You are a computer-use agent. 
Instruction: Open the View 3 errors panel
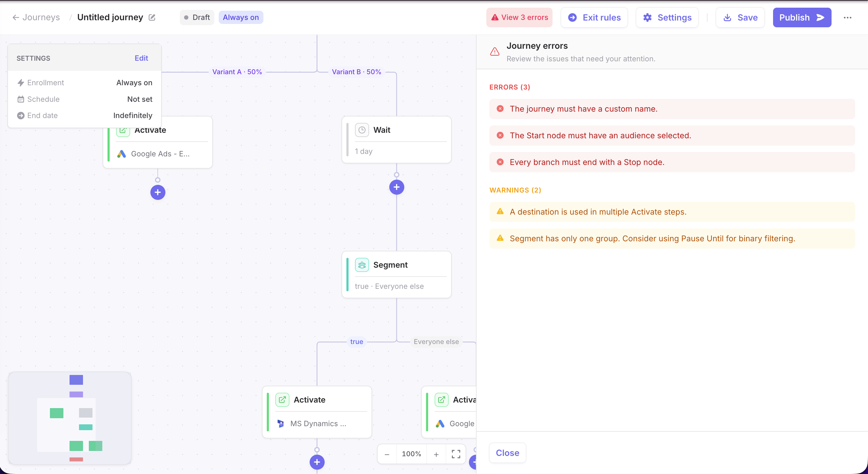click(519, 17)
